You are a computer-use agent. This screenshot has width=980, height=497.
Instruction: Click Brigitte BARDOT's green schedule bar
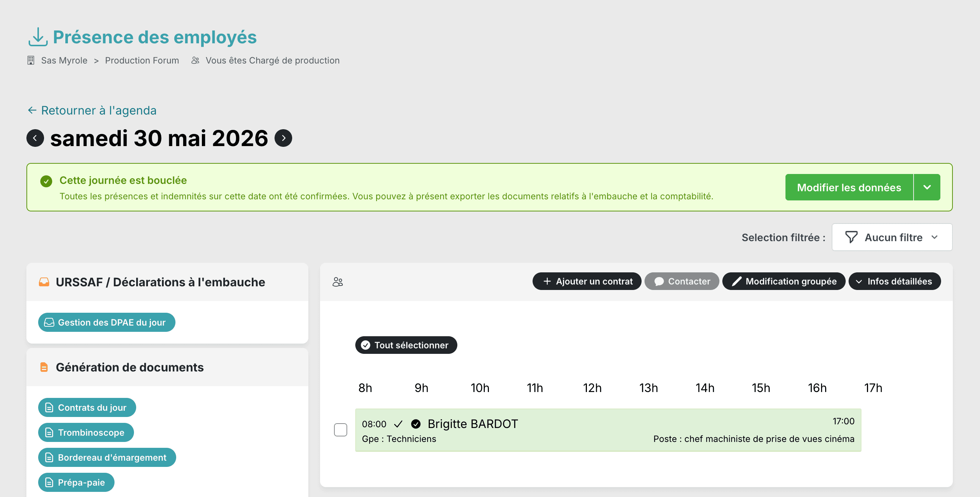608,431
